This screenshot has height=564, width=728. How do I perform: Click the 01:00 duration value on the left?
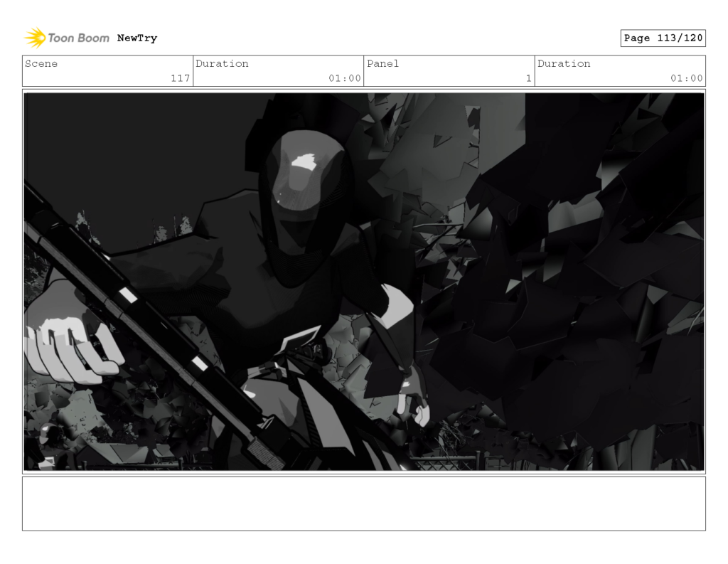pyautogui.click(x=348, y=79)
